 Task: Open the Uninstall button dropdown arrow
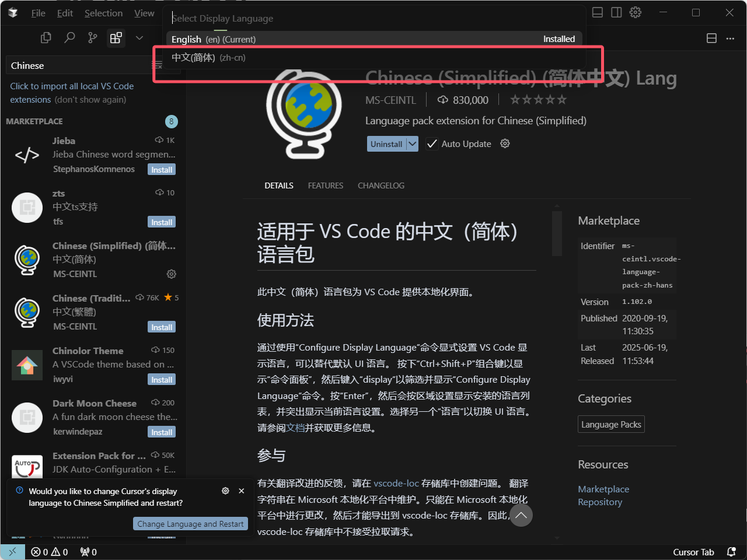tap(413, 143)
